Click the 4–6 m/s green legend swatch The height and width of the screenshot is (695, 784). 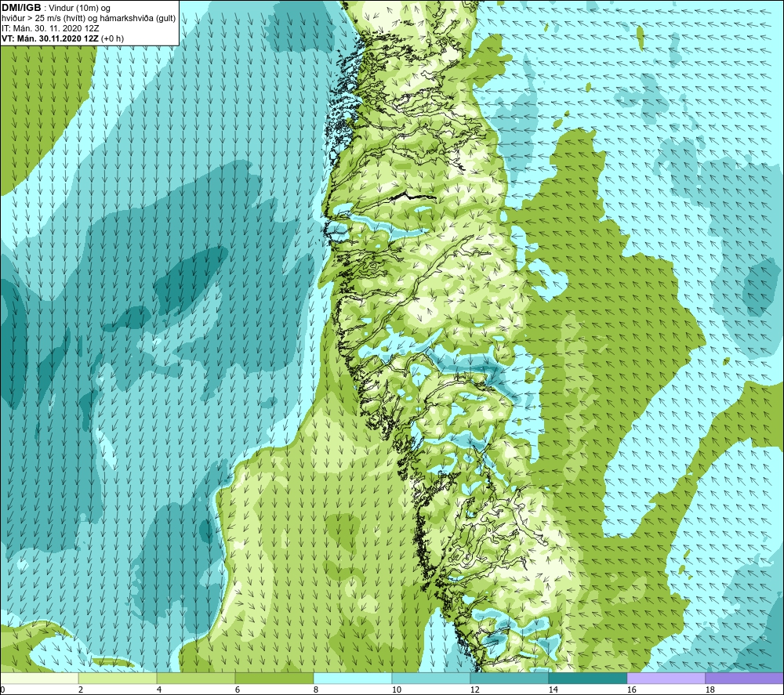pyautogui.click(x=196, y=678)
